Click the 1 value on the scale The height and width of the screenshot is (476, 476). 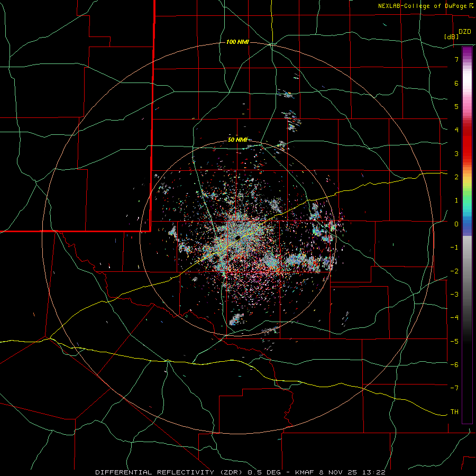point(456,200)
